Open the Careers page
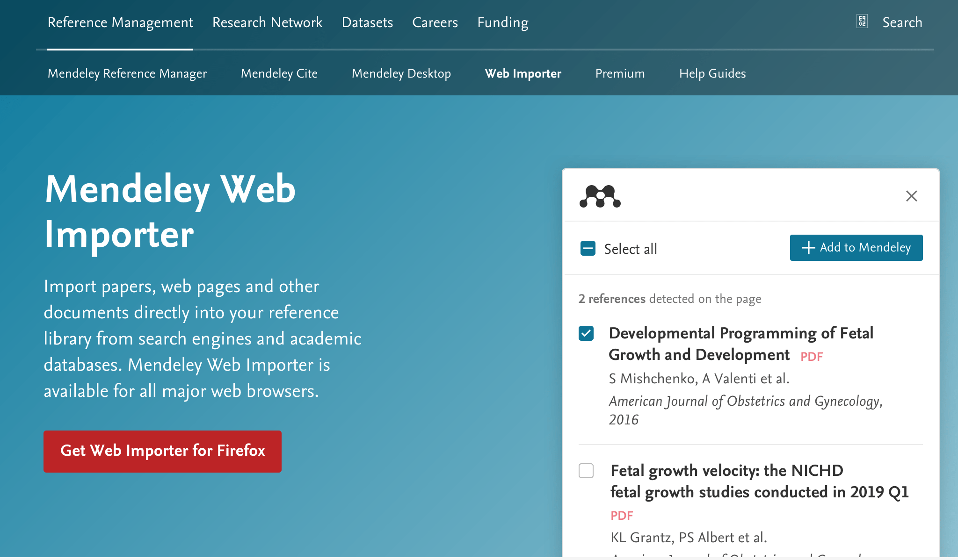The height and width of the screenshot is (560, 958). 435,22
